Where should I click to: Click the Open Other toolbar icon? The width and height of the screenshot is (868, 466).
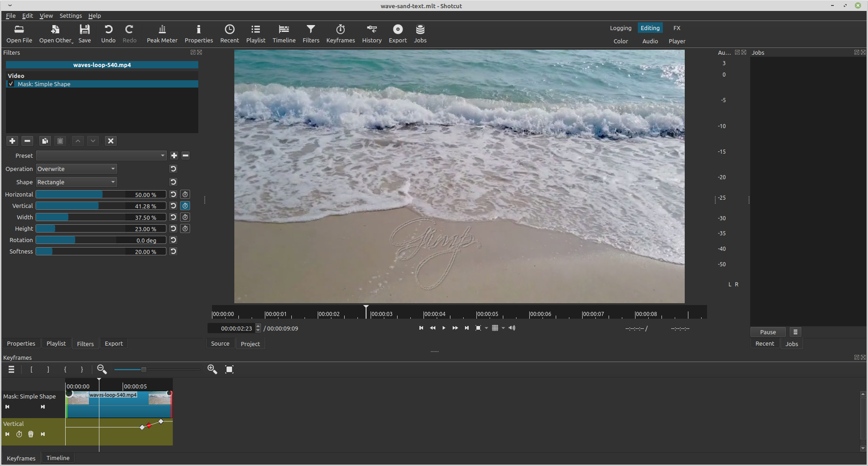(x=56, y=34)
